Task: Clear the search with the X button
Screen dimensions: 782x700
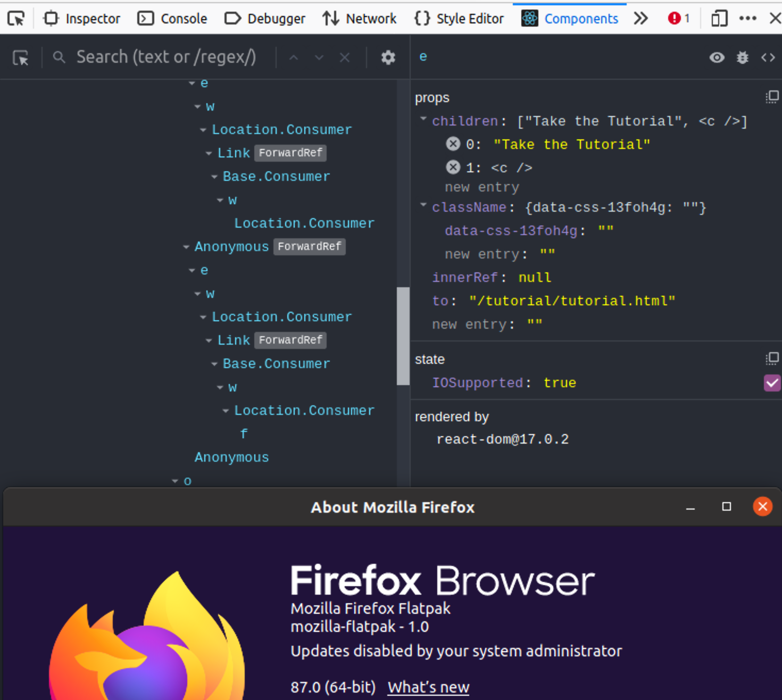Action: (x=344, y=57)
